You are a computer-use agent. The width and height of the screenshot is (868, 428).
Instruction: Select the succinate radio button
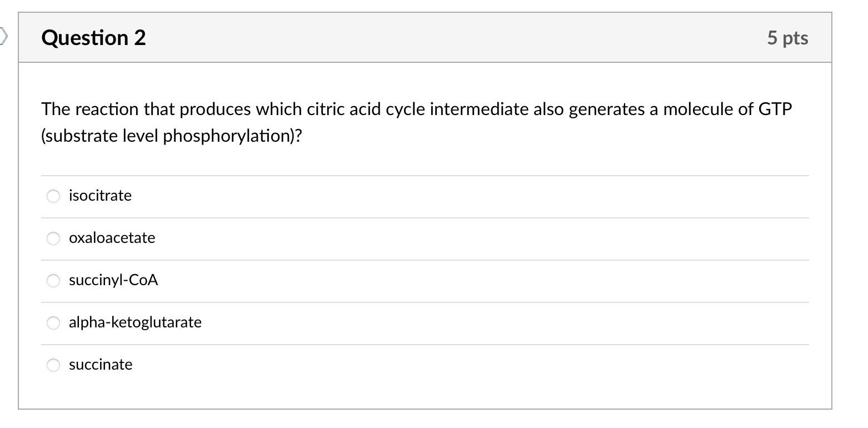coord(53,365)
